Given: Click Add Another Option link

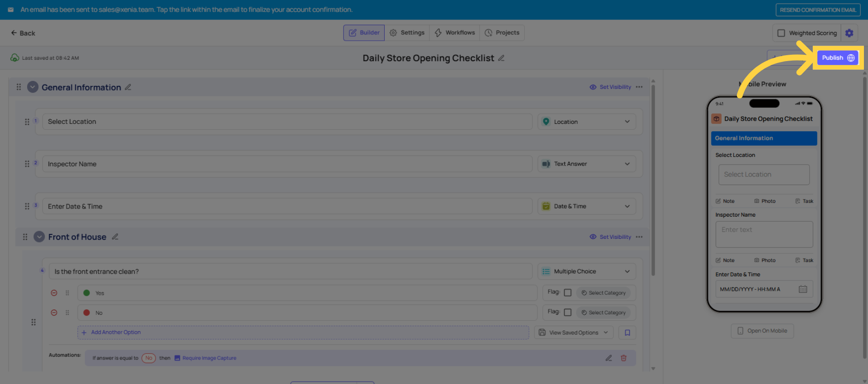Looking at the screenshot, I should pyautogui.click(x=116, y=332).
